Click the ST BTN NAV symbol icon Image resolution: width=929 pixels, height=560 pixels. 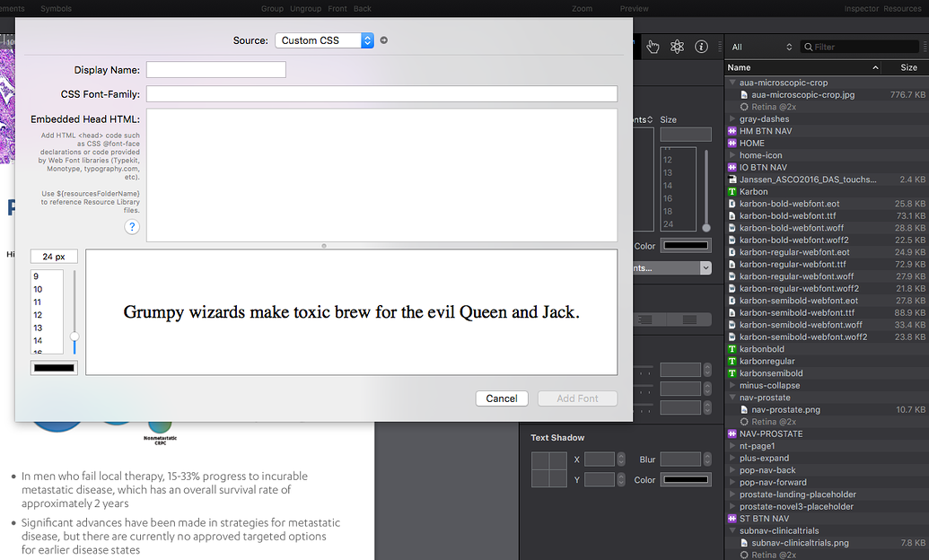point(732,519)
